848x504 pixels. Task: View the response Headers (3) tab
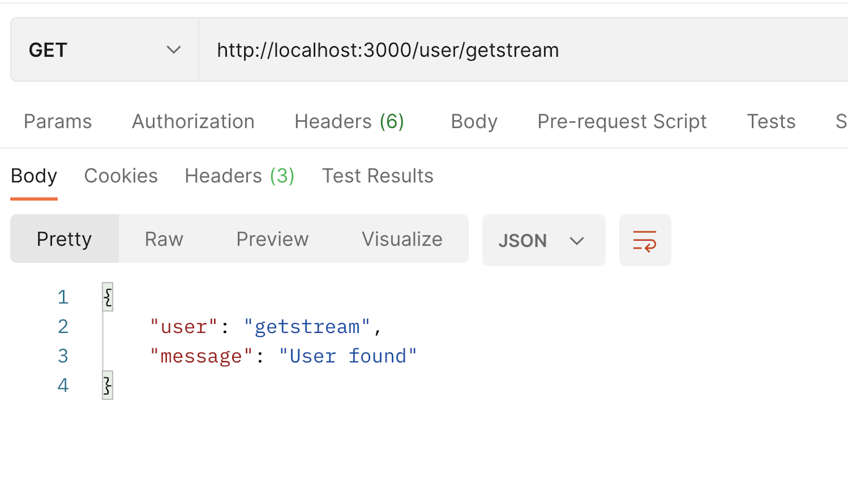click(239, 175)
